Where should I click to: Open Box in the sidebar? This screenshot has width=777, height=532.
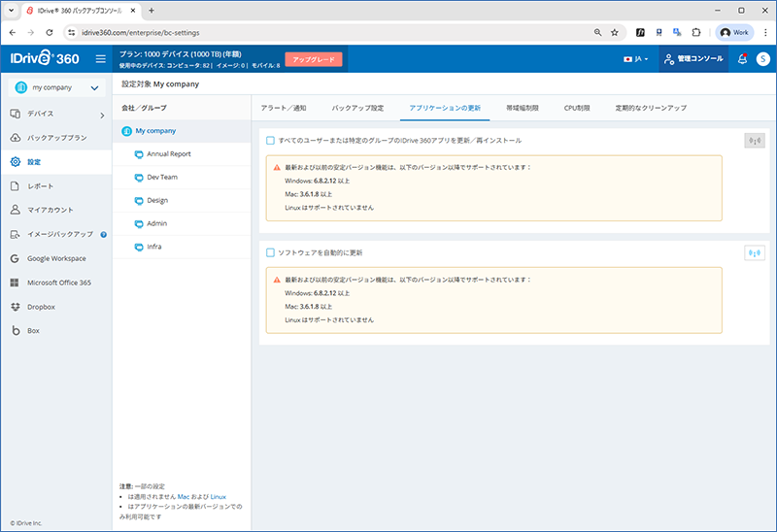[33, 331]
